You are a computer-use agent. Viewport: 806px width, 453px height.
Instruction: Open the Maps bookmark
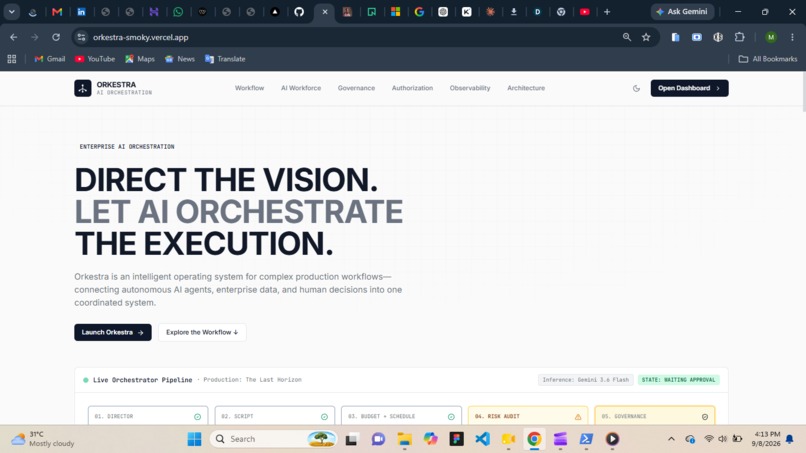point(140,59)
